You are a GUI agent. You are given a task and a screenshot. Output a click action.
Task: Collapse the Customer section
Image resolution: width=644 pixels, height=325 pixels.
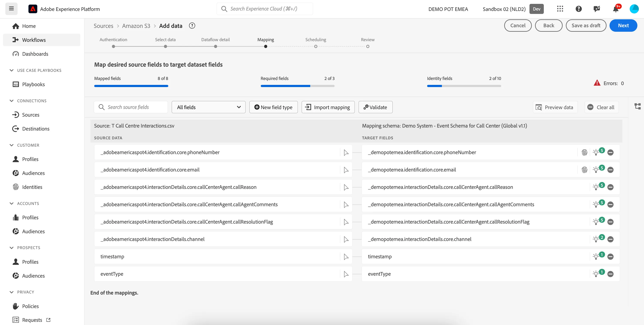click(12, 145)
